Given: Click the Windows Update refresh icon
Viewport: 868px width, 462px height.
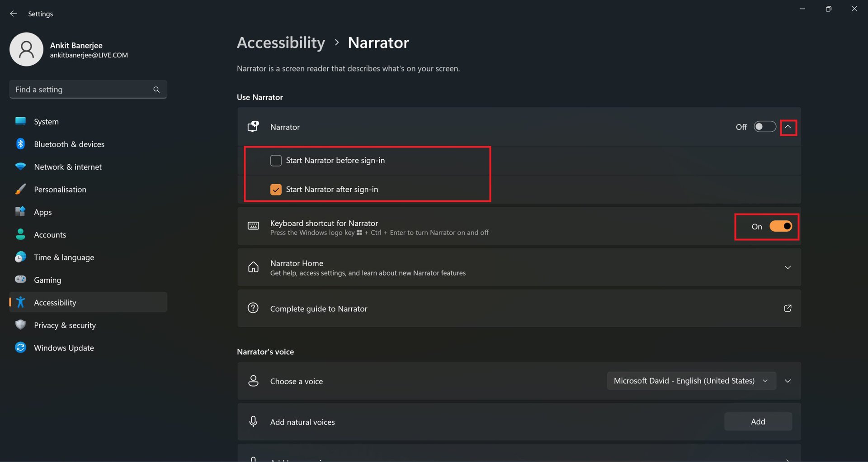Looking at the screenshot, I should click(20, 347).
